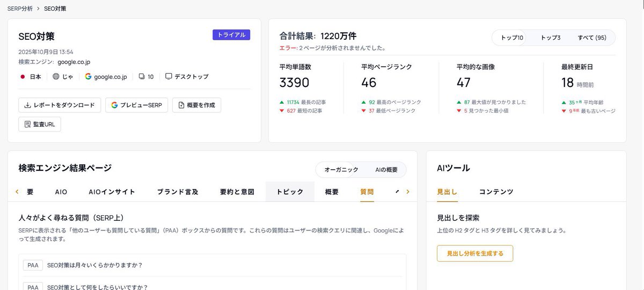Click the 92 最高のページランク stat
The width and height of the screenshot is (644, 290).
click(x=391, y=102)
